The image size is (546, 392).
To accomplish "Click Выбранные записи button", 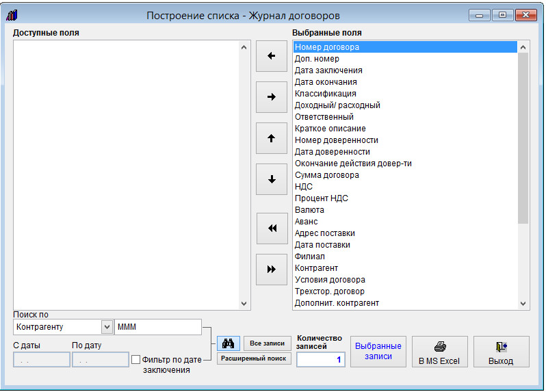I will click(378, 352).
